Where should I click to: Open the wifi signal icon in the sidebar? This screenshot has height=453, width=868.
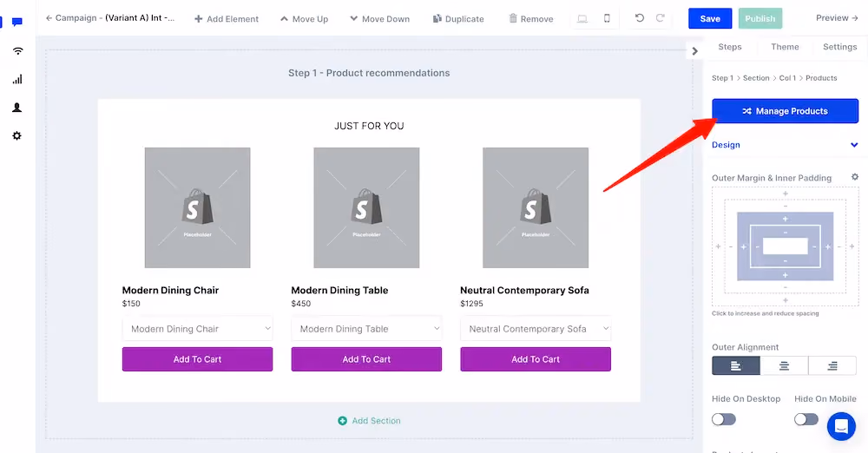pyautogui.click(x=17, y=51)
